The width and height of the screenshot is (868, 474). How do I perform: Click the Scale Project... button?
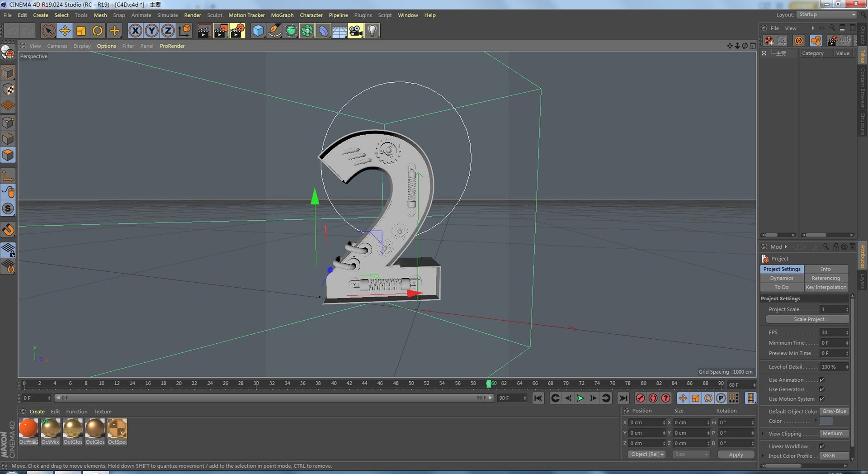coord(807,319)
